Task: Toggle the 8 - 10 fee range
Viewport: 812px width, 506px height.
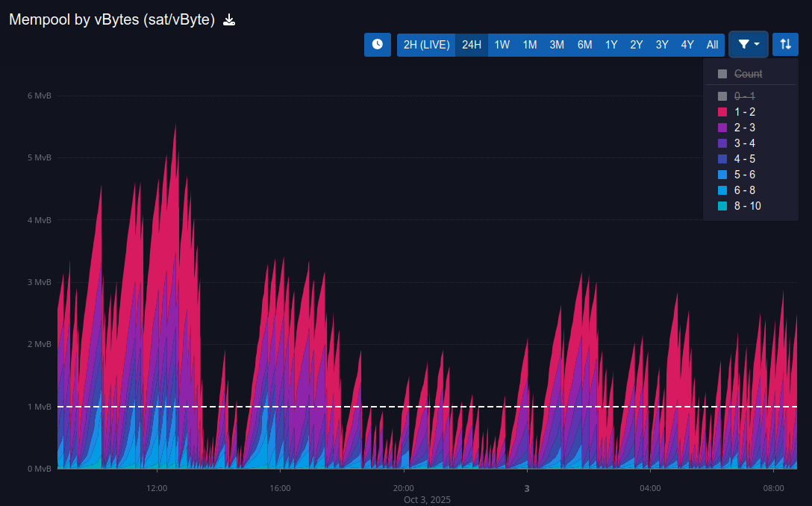Action: coord(747,206)
